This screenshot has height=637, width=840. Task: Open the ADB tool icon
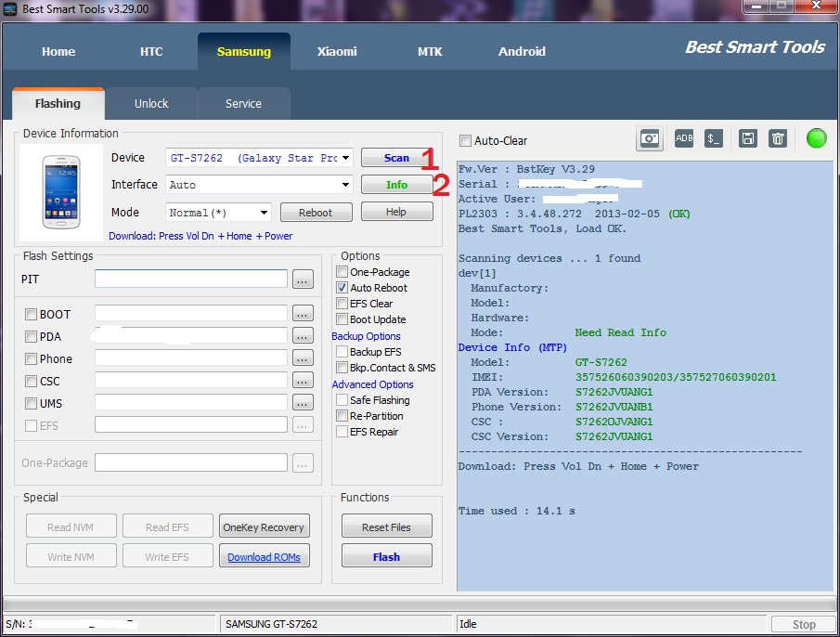683,138
